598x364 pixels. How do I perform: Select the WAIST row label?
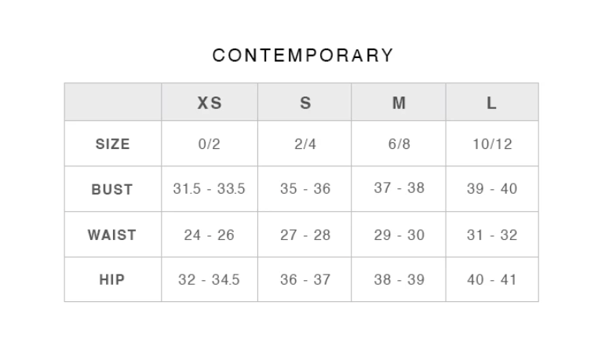[112, 235]
